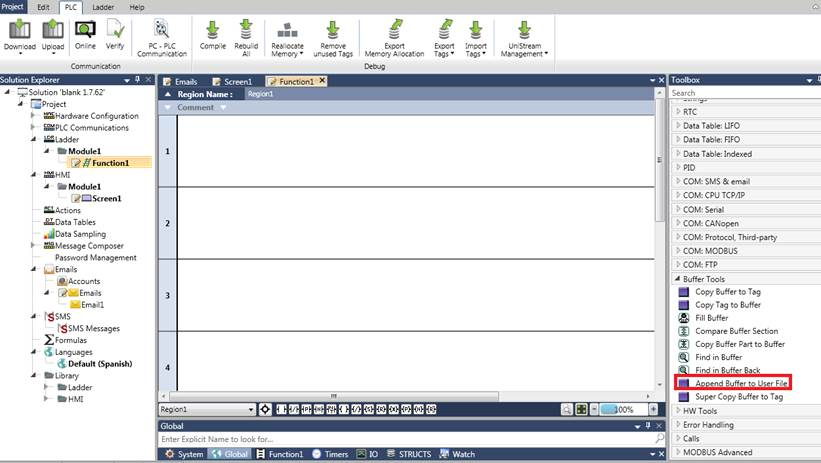Expand Data Table: LIFO group

tap(678, 126)
